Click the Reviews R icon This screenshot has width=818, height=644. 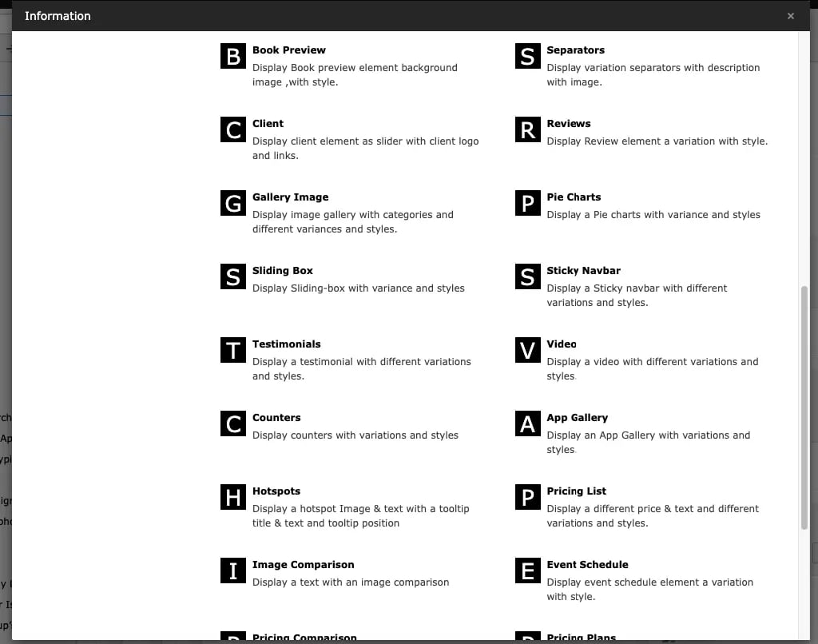(527, 130)
